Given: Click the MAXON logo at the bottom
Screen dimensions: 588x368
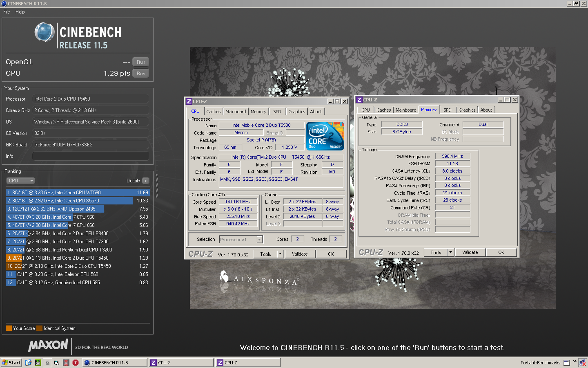Looking at the screenshot, I should pos(48,346).
